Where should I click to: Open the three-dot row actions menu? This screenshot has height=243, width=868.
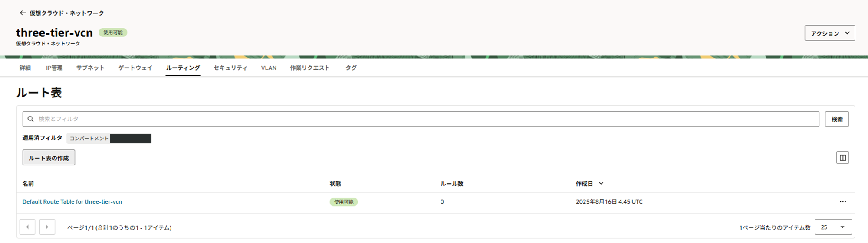pyautogui.click(x=842, y=202)
